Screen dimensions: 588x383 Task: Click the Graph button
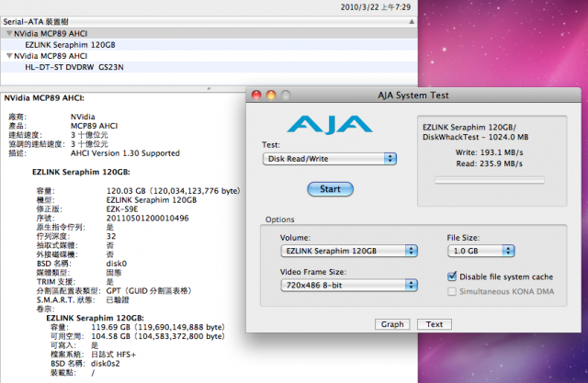coord(392,324)
